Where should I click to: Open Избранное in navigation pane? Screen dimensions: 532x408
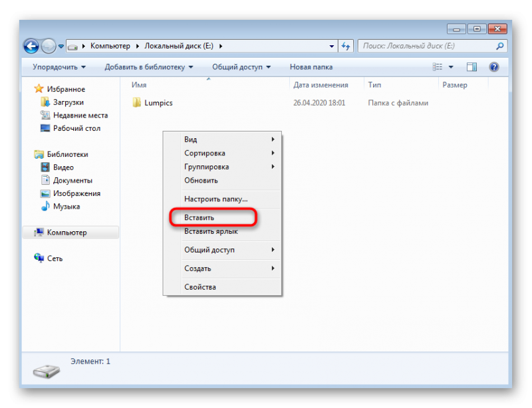click(x=66, y=89)
